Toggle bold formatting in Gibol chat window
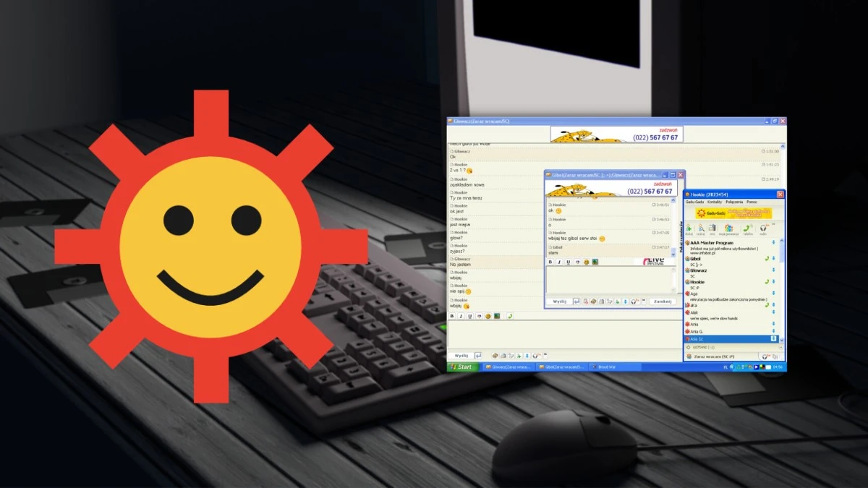 point(550,262)
